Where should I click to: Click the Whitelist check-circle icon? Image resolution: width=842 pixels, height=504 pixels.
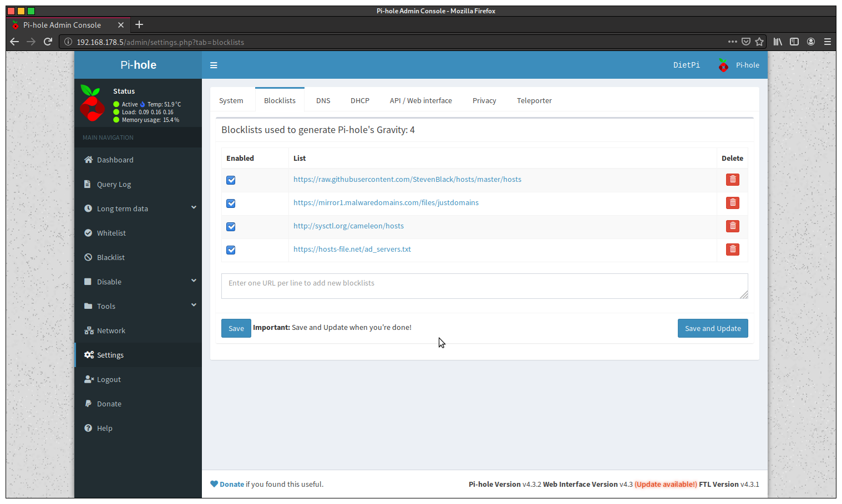[88, 233]
